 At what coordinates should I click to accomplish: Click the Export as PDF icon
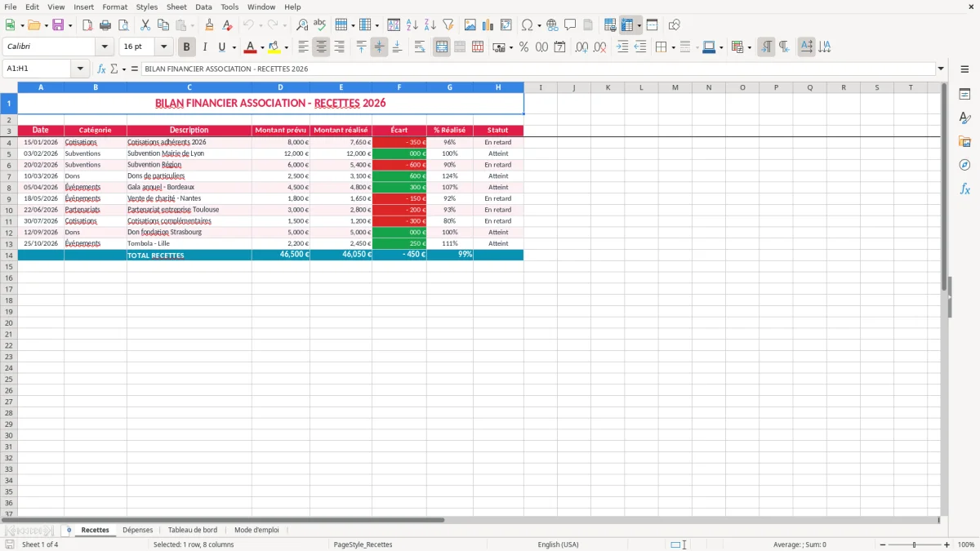point(87,25)
